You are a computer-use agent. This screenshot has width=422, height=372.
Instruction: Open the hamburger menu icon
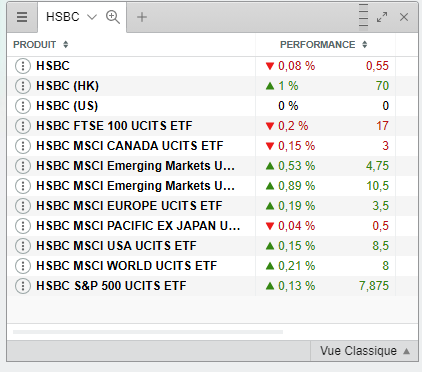[22, 17]
